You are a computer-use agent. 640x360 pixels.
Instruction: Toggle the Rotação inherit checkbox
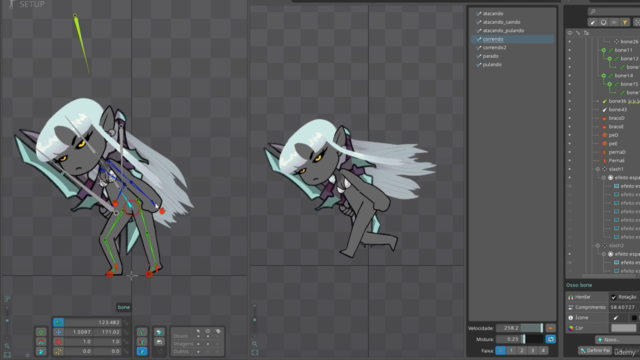point(613,297)
